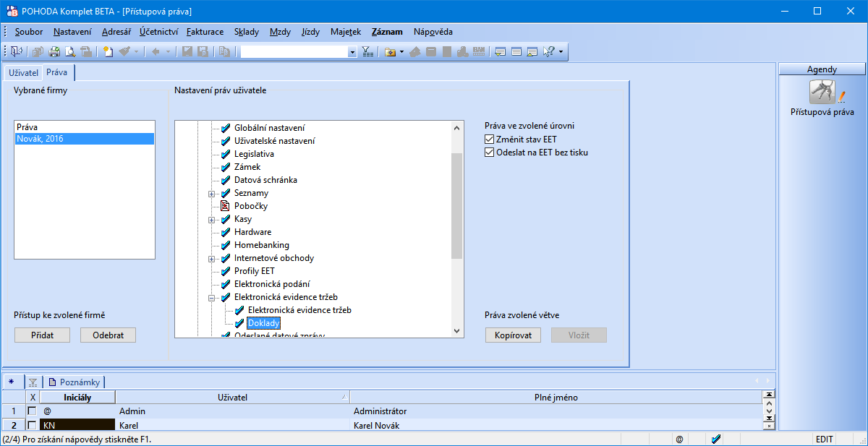Click the checkmark brush toolbar icon
This screenshot has height=446, width=868.
click(124, 52)
